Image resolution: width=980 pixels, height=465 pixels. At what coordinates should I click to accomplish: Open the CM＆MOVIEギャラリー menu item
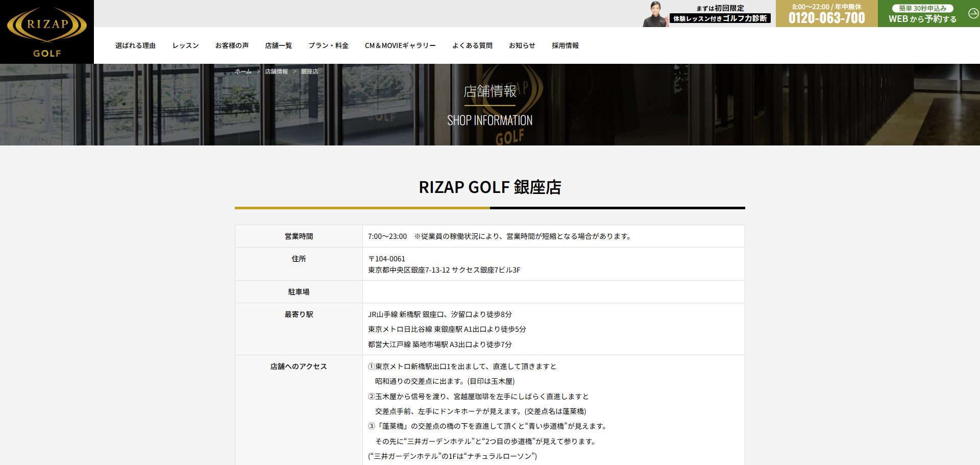(x=400, y=45)
